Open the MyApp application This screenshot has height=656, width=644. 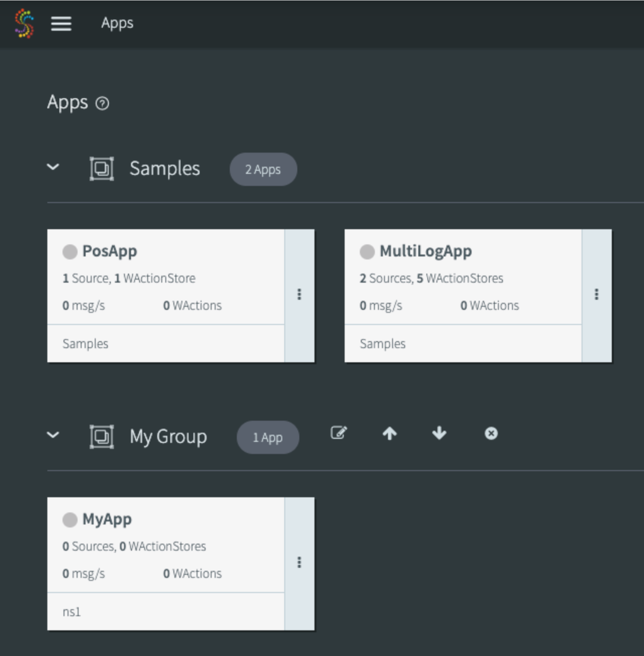[107, 519]
